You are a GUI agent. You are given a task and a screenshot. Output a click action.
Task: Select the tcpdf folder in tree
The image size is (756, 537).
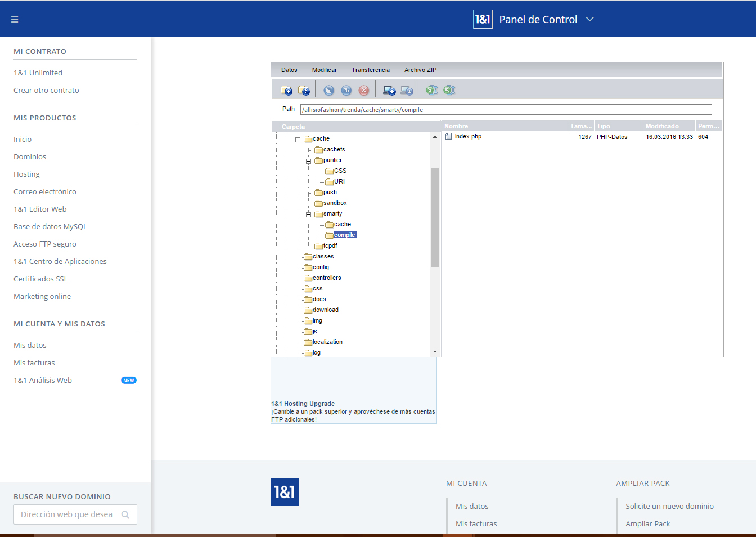tap(330, 245)
